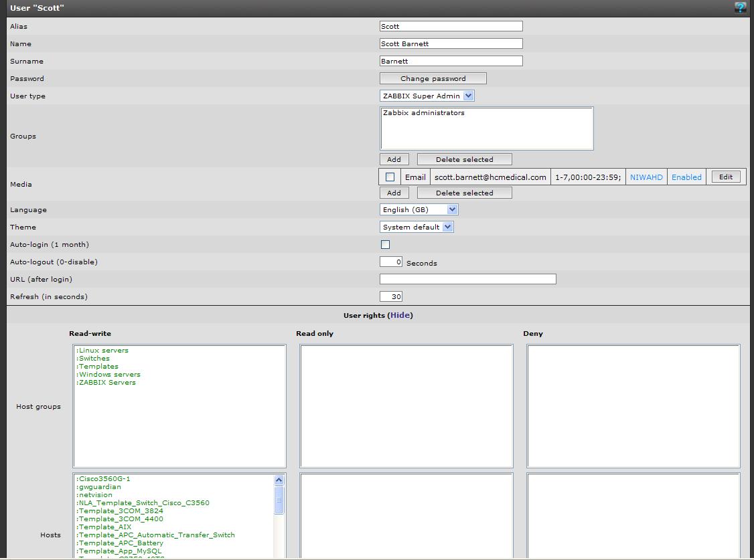Expand the Language dropdown
The height and width of the screenshot is (560, 754).
click(x=419, y=209)
